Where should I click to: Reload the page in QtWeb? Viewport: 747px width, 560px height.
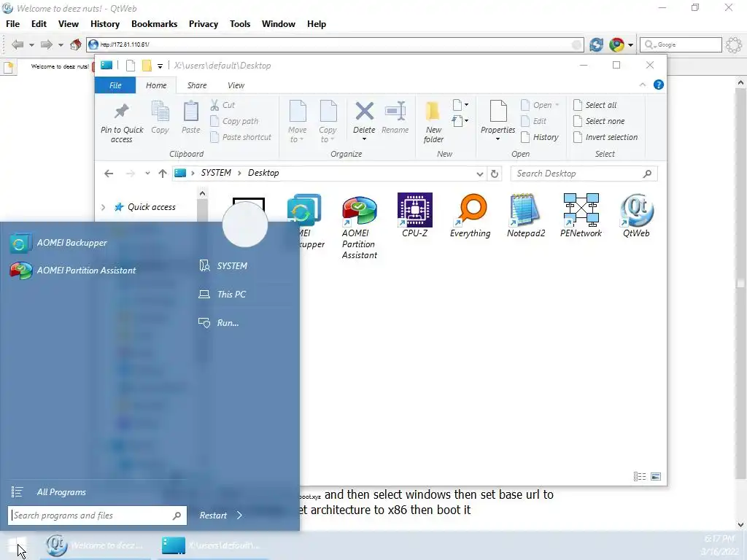pyautogui.click(x=596, y=44)
